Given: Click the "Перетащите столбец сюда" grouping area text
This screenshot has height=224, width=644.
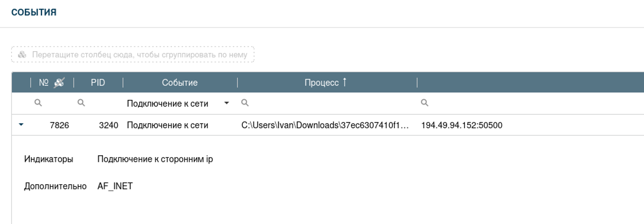Looking at the screenshot, I should (x=140, y=55).
